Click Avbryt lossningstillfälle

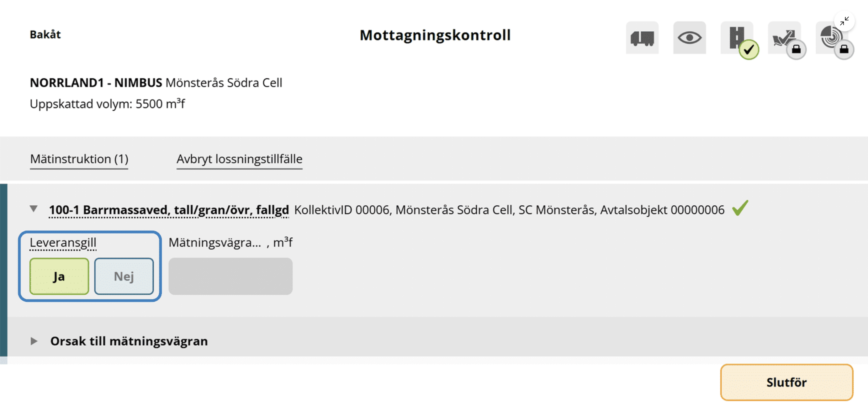(x=240, y=159)
